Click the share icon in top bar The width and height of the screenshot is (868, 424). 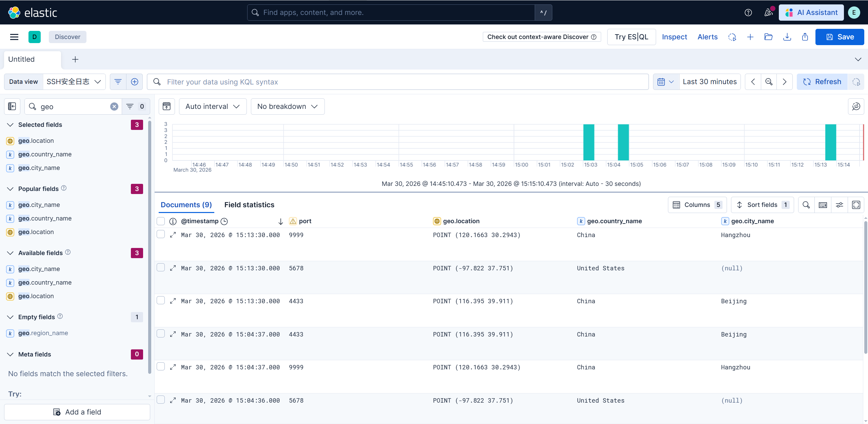(x=805, y=37)
